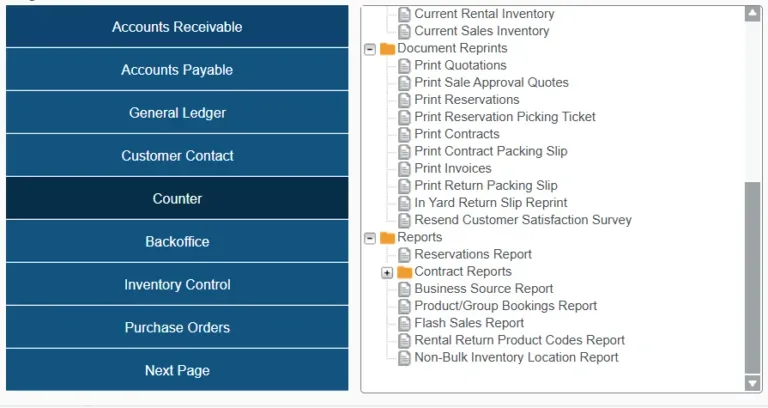Click the scrollbar down arrow

click(x=753, y=382)
